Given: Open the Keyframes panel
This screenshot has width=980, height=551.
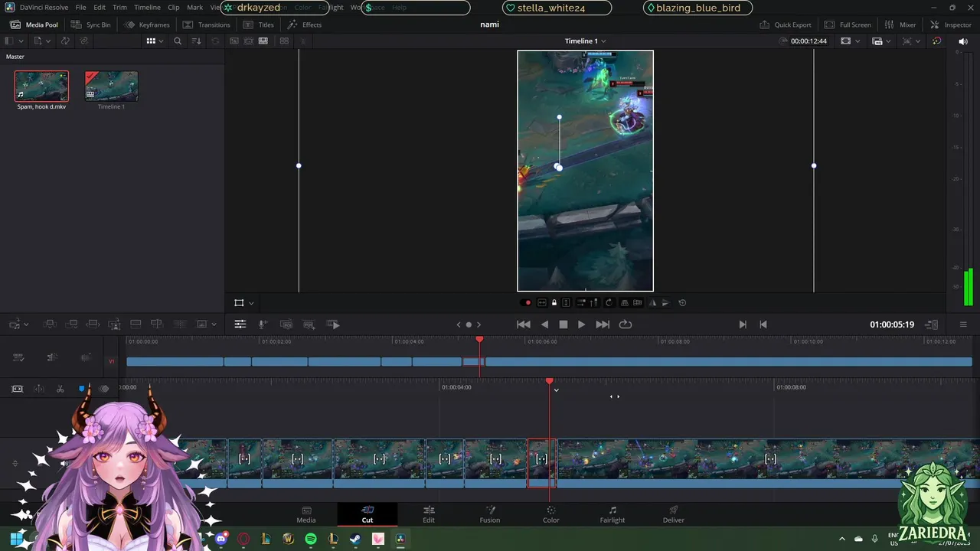Looking at the screenshot, I should click(146, 24).
